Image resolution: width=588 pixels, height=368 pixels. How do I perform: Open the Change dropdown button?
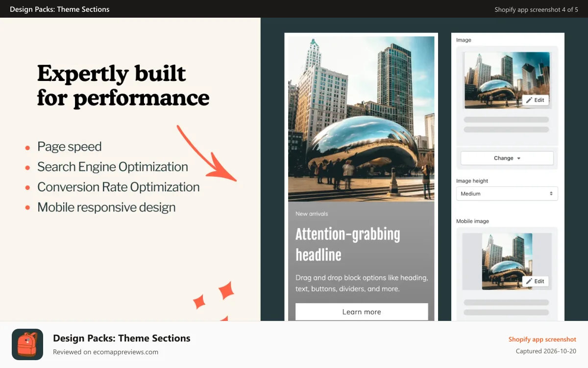(507, 158)
